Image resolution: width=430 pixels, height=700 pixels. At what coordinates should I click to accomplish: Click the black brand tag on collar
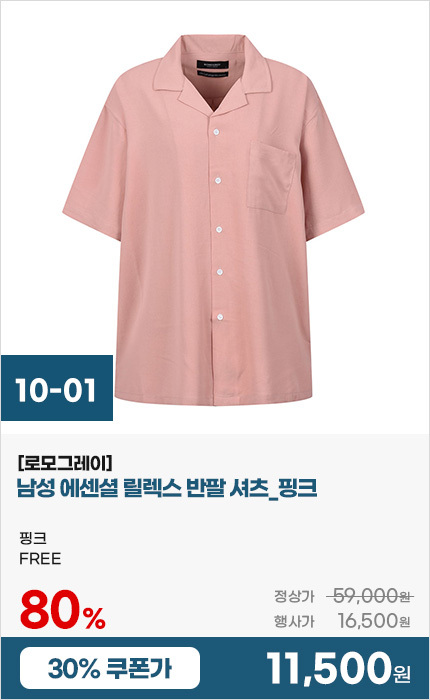[x=213, y=65]
